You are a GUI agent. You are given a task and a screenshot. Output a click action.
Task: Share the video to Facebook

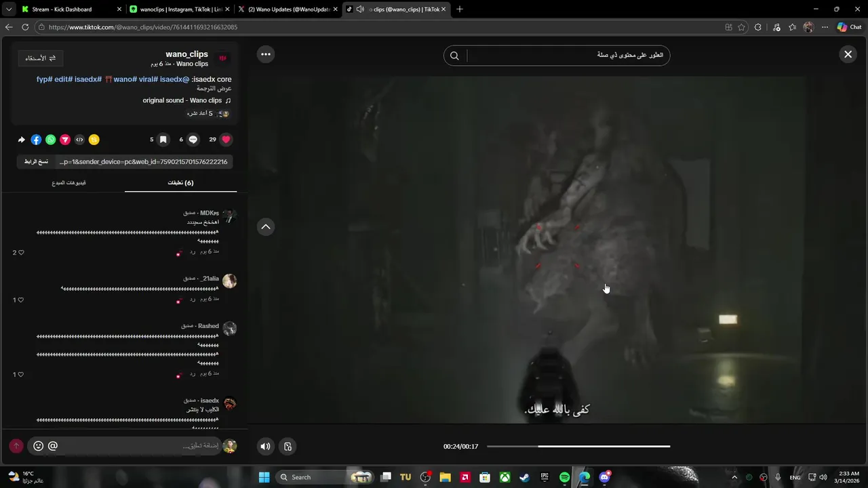click(36, 140)
